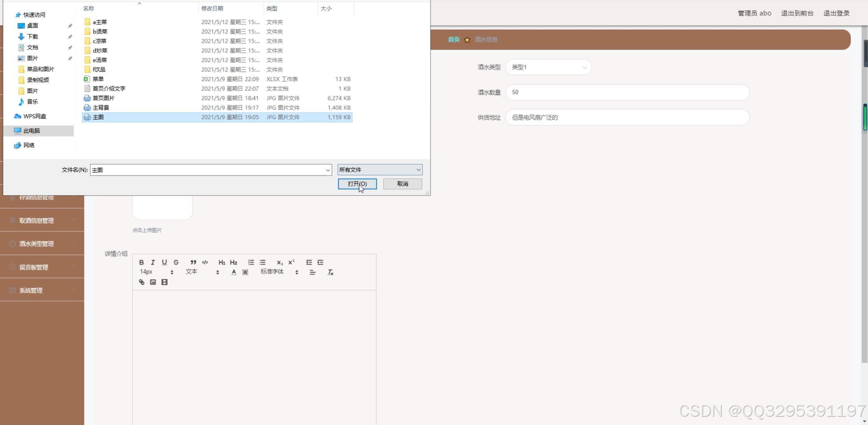868x425 pixels.
Task: Apply Heading 2 style
Action: 234,262
